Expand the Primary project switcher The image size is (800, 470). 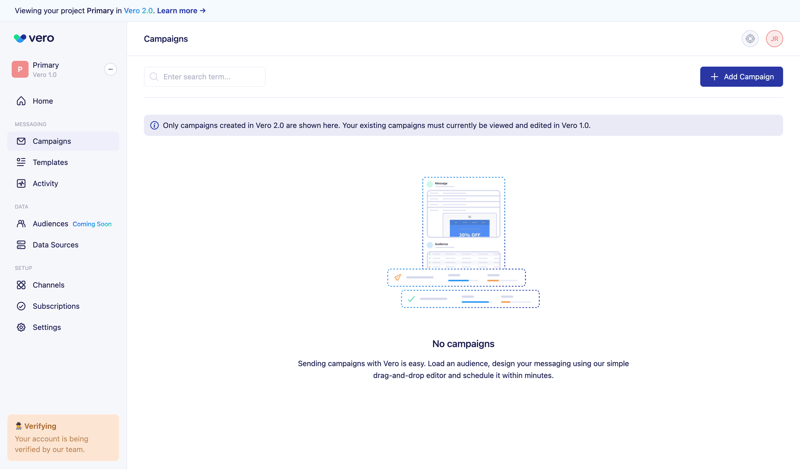pyautogui.click(x=110, y=70)
